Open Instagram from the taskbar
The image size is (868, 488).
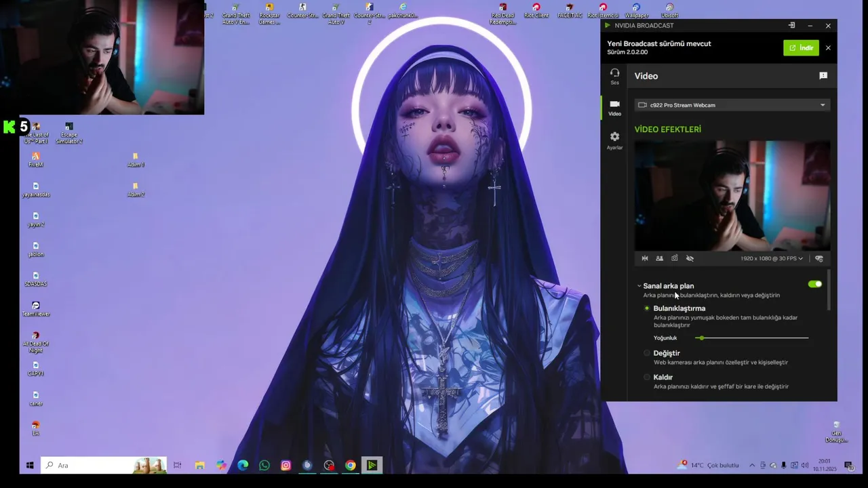(286, 466)
